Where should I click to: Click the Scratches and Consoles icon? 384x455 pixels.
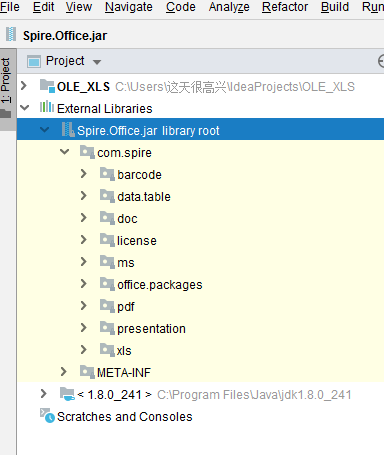[47, 415]
